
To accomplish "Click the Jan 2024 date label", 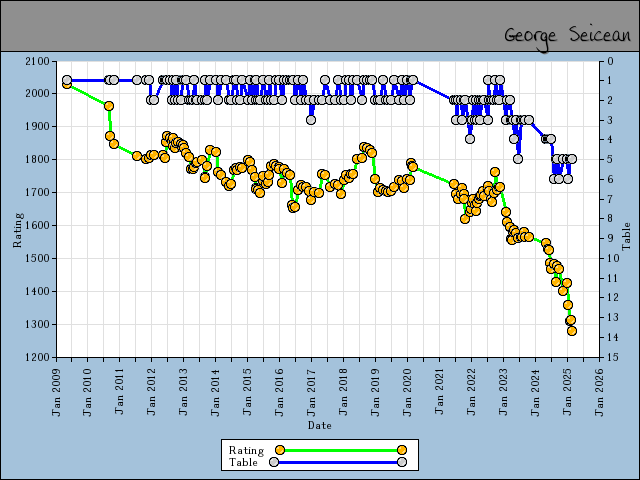I will [535, 393].
